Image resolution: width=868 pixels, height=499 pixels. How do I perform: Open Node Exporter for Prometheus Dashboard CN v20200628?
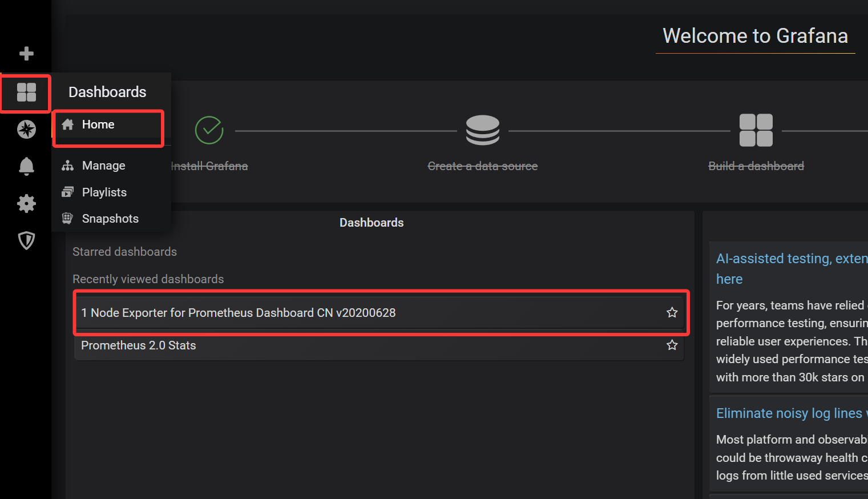tap(380, 312)
